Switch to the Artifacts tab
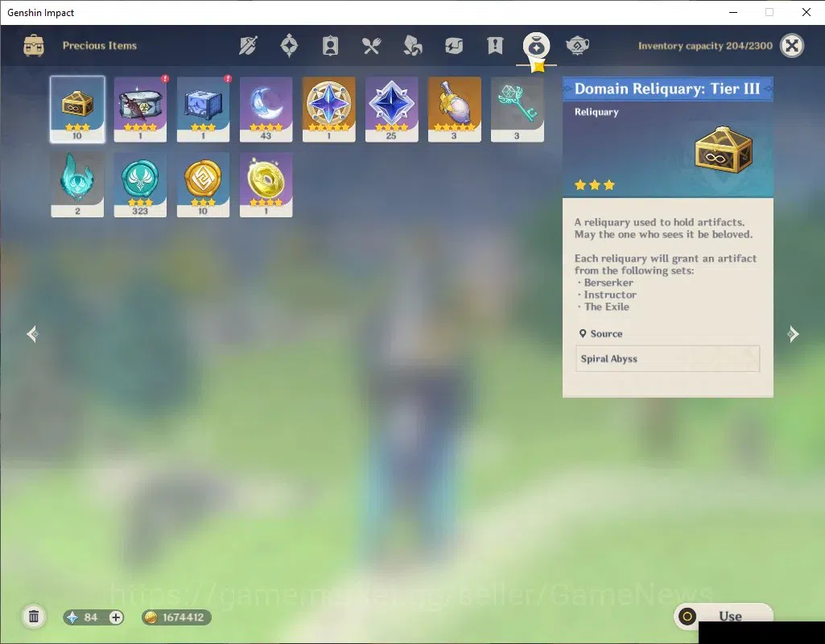 289,46
